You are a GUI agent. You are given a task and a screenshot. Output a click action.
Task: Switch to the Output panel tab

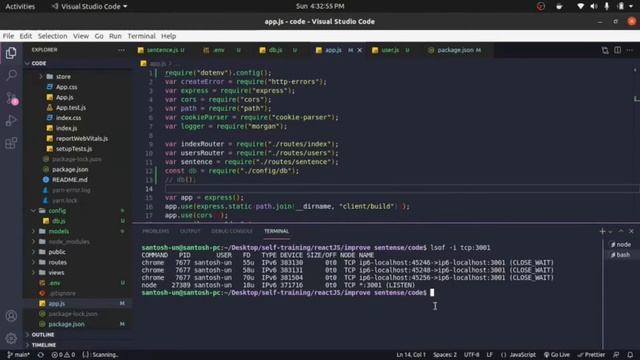pos(190,231)
